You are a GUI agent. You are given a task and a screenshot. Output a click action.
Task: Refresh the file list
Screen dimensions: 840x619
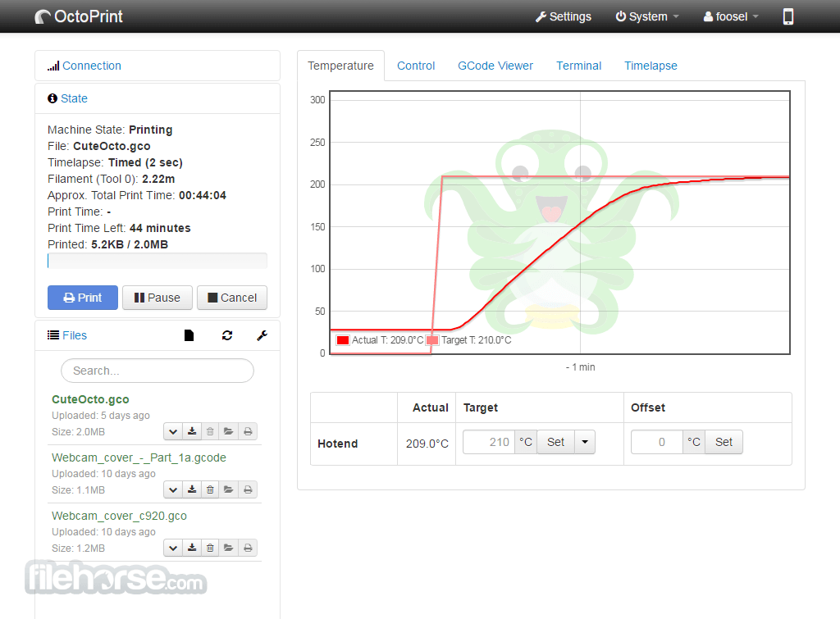click(x=227, y=335)
